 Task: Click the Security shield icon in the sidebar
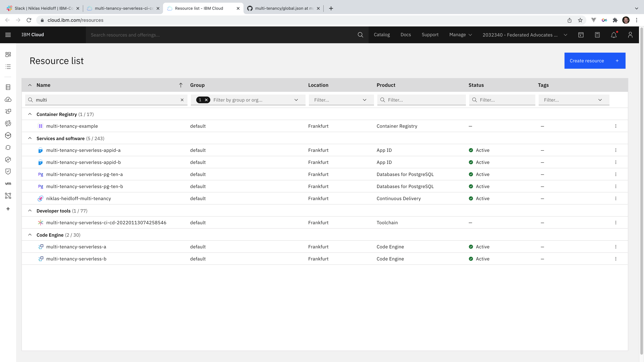8,171
